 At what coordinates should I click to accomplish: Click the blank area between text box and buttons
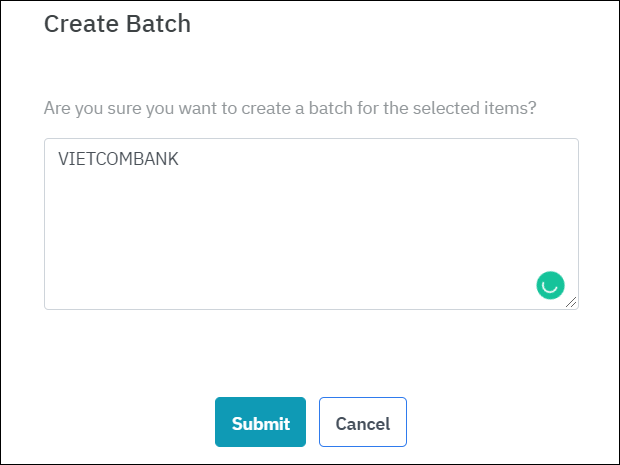click(310, 350)
